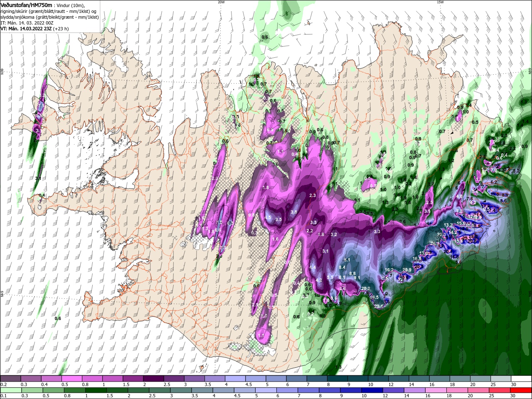
Task: Click the 16.2 precipitation value
Action: 389,270
